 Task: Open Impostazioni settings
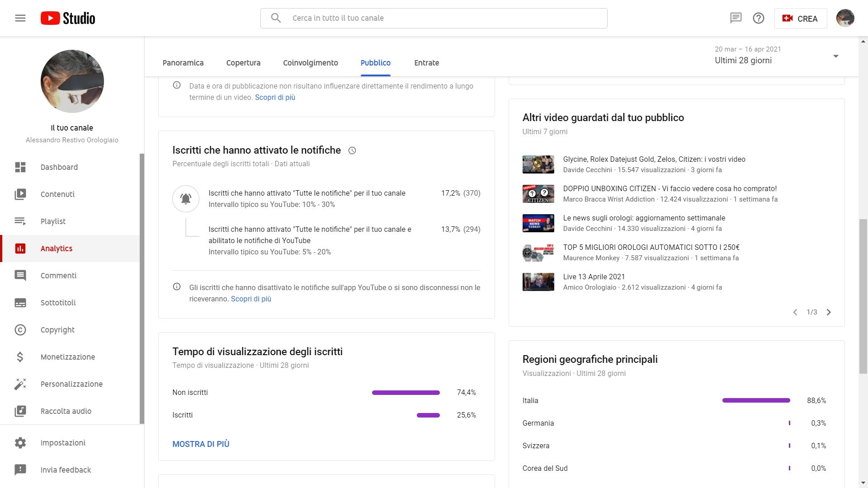[x=72, y=443]
